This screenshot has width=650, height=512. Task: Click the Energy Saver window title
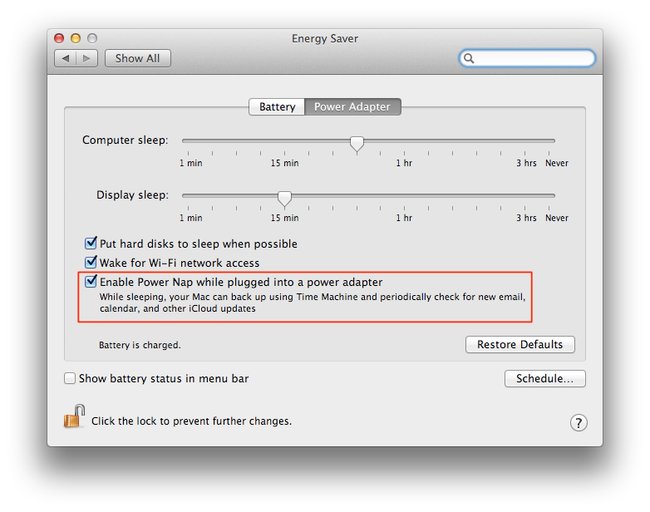pos(325,39)
